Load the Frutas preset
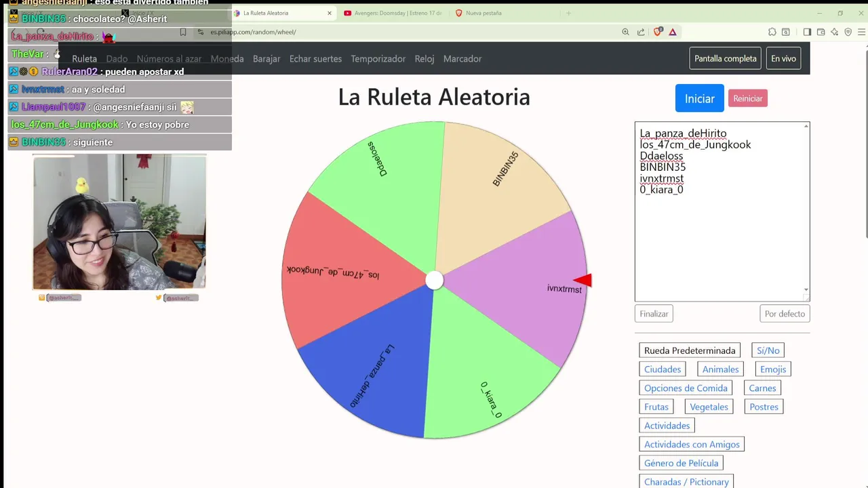The image size is (868, 488). (656, 407)
